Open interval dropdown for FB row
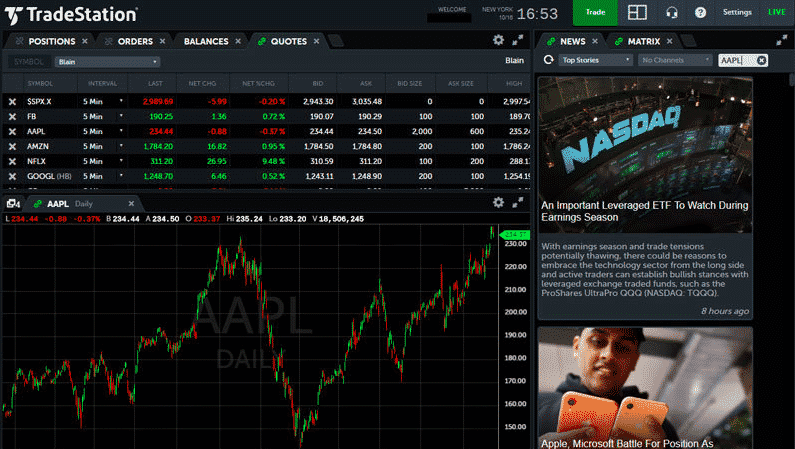The image size is (795, 449). pyautogui.click(x=121, y=116)
